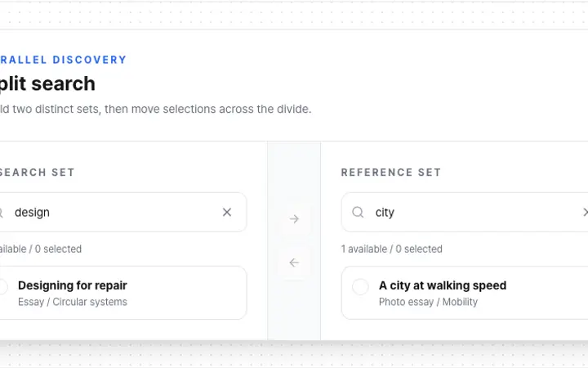The height and width of the screenshot is (368, 588).
Task: Open the 'Designing for repair' title
Action: coord(73,285)
